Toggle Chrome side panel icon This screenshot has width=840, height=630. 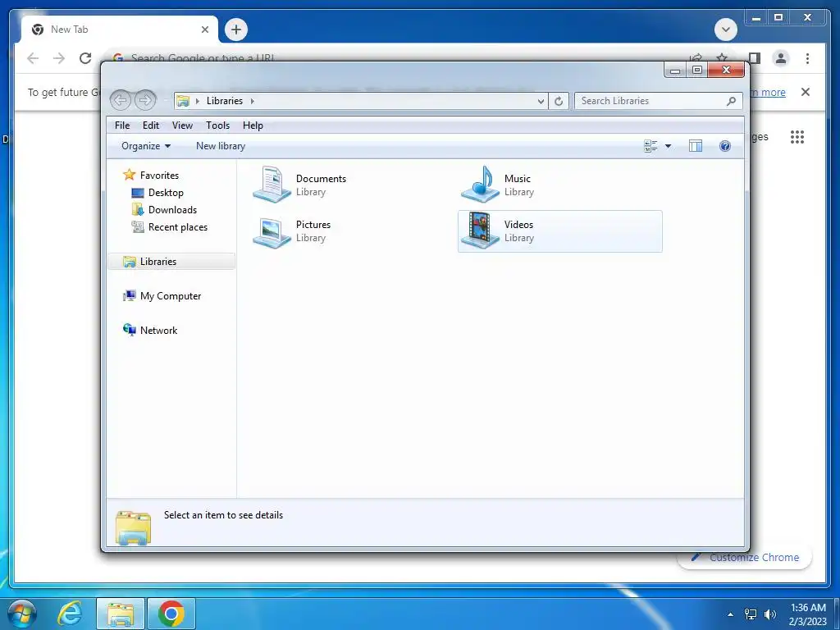tap(755, 58)
